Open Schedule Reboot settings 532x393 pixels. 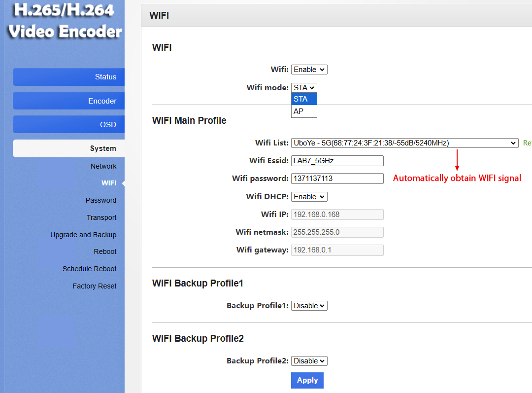point(89,269)
